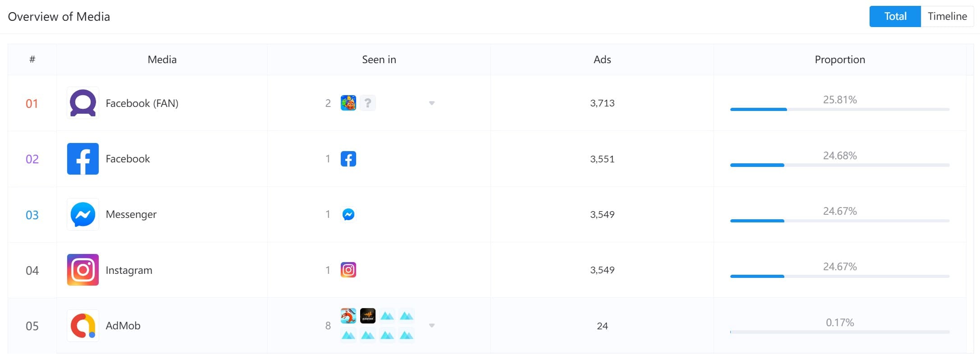Click small Messenger icon in Seen in column
This screenshot has height=360, width=980.
[348, 214]
